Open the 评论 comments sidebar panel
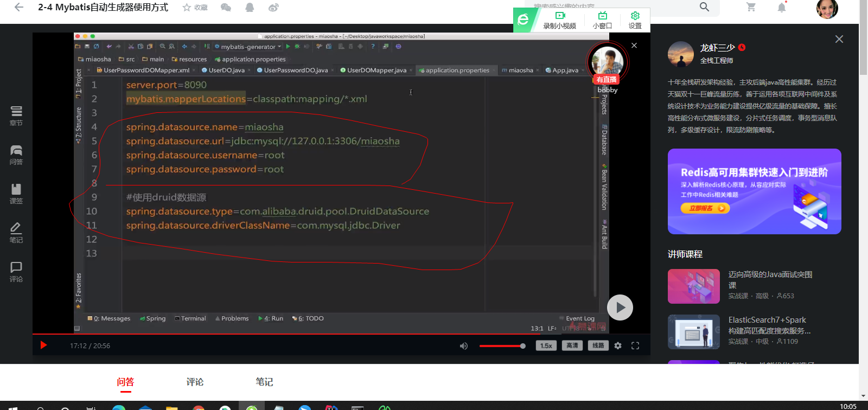This screenshot has height=410, width=868. tap(16, 272)
